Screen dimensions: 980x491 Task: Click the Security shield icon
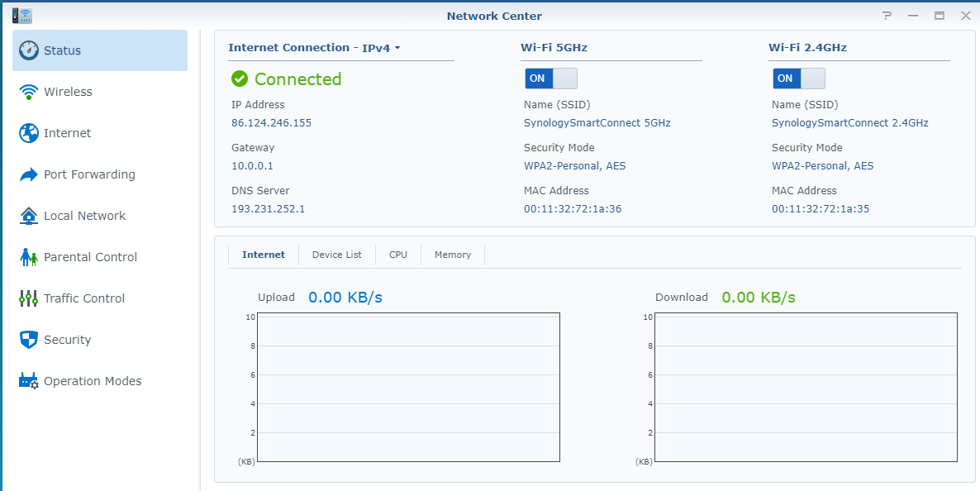coord(29,340)
